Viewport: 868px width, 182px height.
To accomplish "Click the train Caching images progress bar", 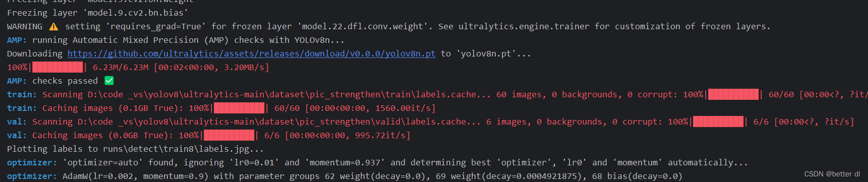I will [x=239, y=108].
